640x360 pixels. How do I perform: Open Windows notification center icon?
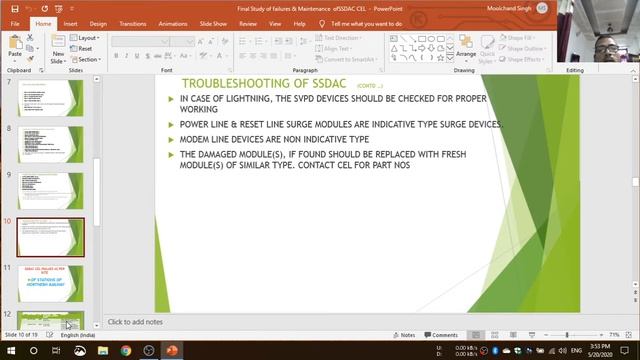click(x=624, y=351)
